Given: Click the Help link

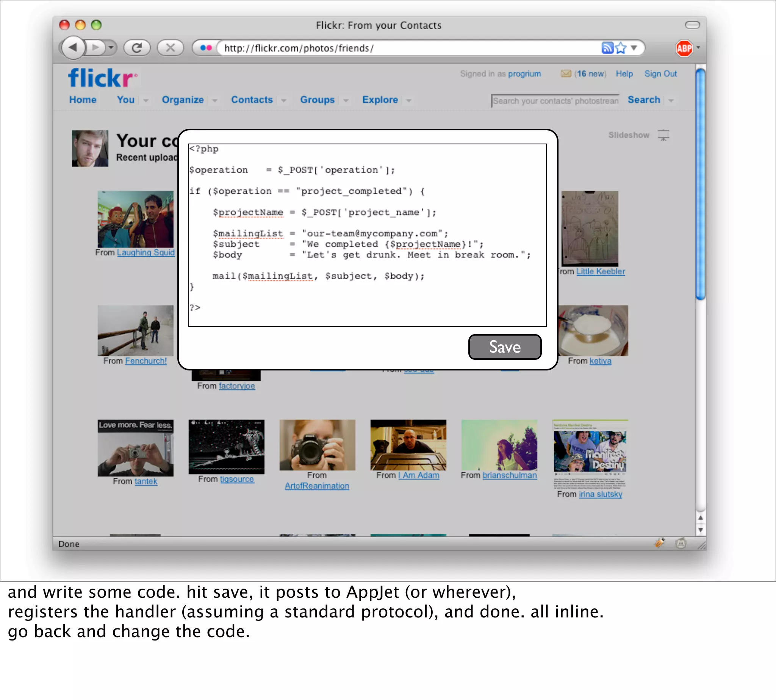Looking at the screenshot, I should tap(624, 74).
